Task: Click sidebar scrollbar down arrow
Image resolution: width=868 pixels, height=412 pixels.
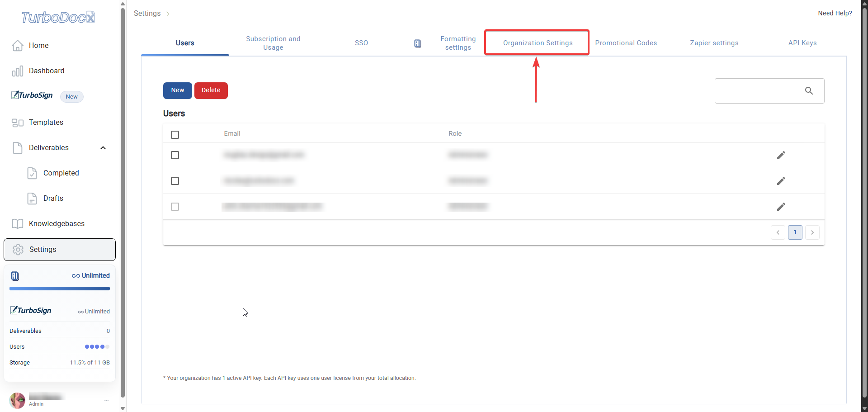Action: point(123,408)
